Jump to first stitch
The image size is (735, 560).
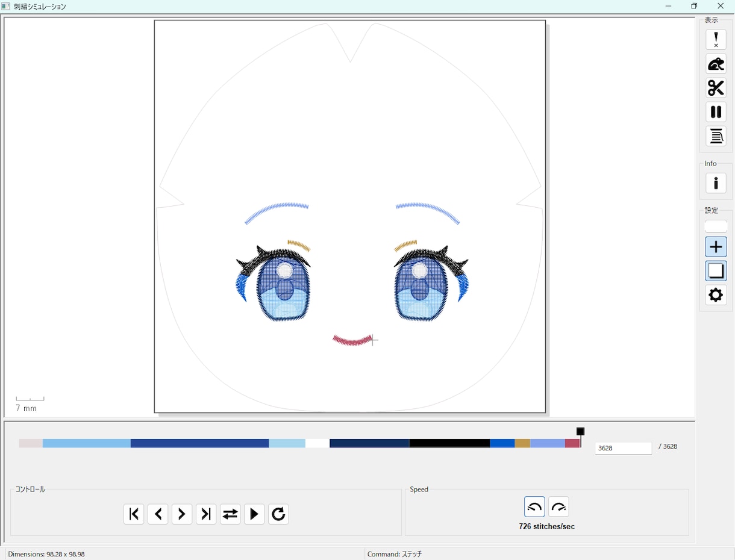pyautogui.click(x=134, y=514)
